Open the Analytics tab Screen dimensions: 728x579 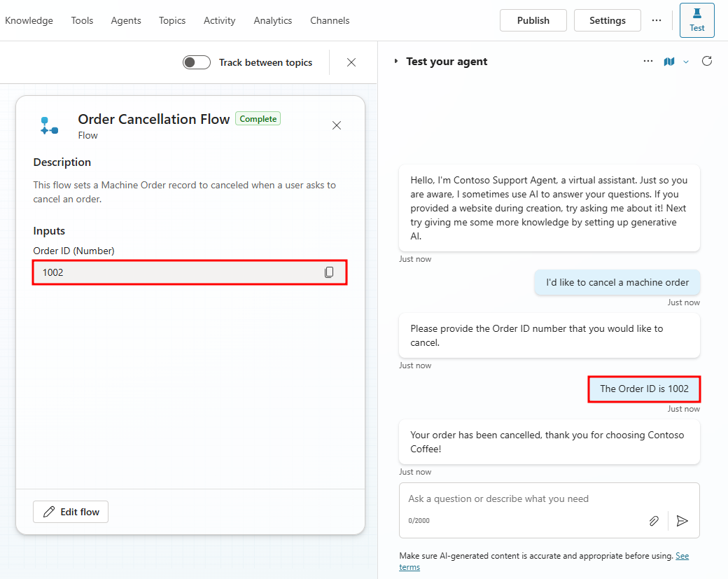point(273,20)
